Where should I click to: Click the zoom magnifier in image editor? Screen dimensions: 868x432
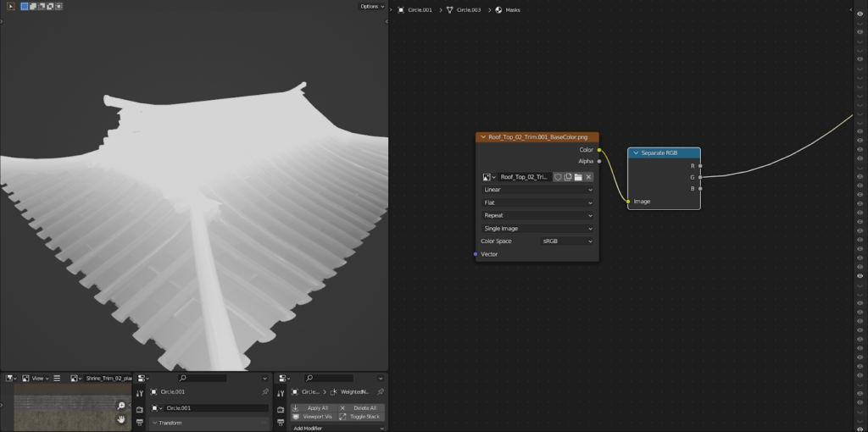(x=121, y=406)
